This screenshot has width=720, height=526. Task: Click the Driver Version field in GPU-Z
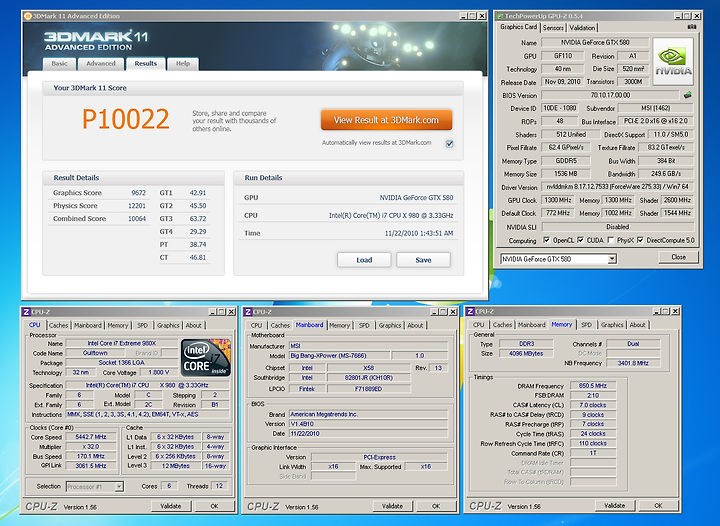(618, 187)
